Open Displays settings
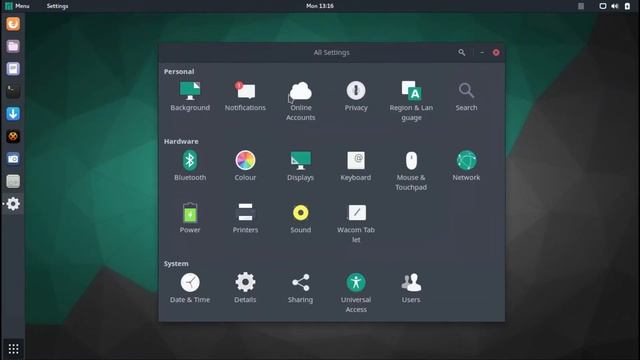640x360 pixels. (300, 166)
